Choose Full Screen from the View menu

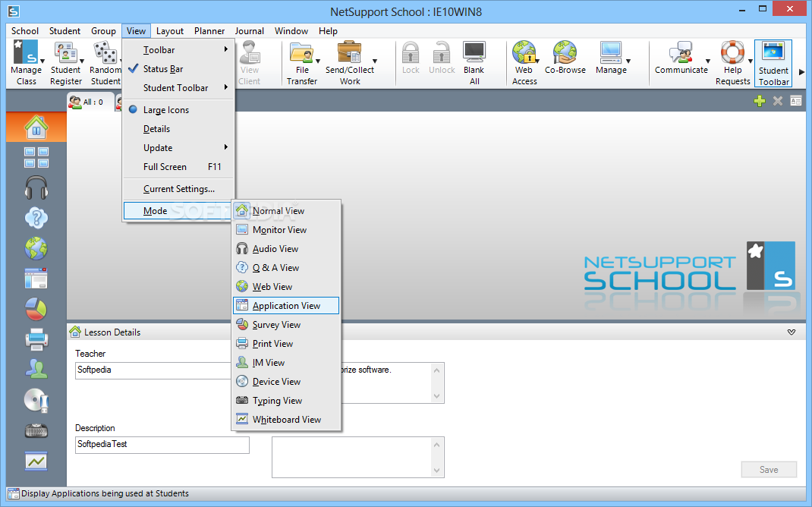pos(178,167)
